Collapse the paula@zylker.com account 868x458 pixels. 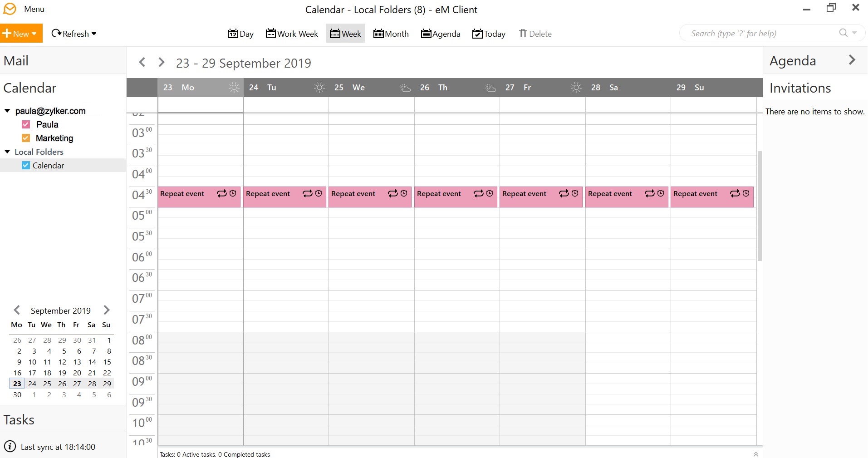click(x=7, y=110)
